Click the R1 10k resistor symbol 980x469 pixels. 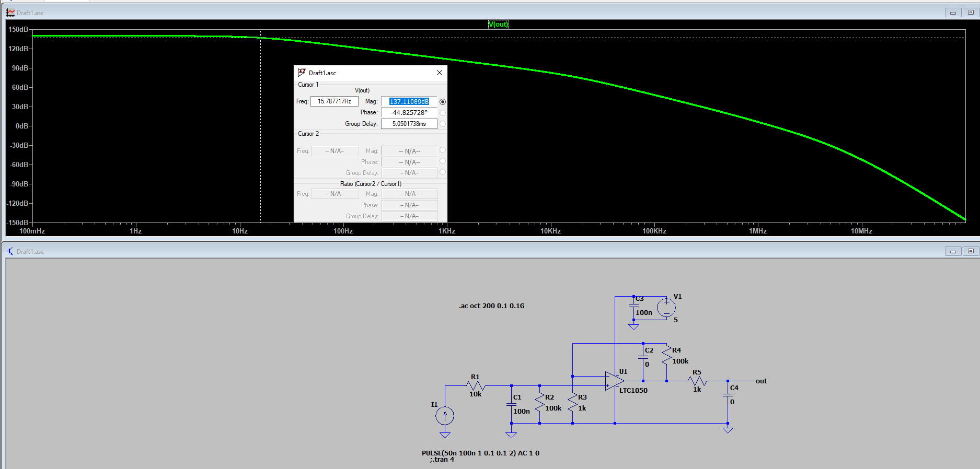click(x=476, y=386)
